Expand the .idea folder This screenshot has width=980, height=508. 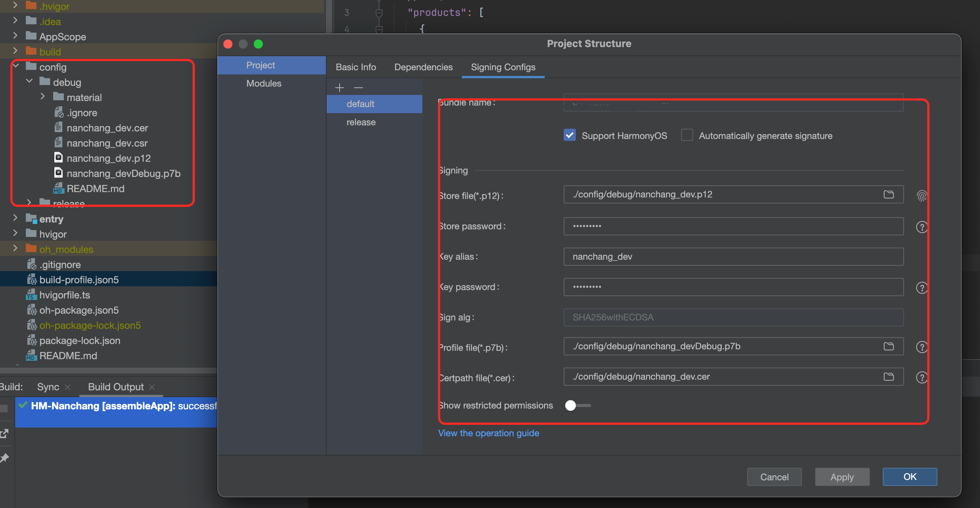pos(16,21)
